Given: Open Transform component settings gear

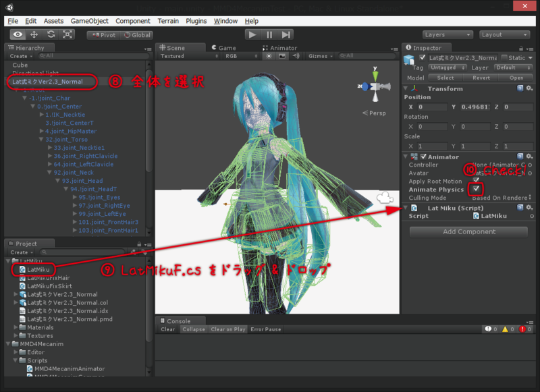Looking at the screenshot, I should [529, 88].
